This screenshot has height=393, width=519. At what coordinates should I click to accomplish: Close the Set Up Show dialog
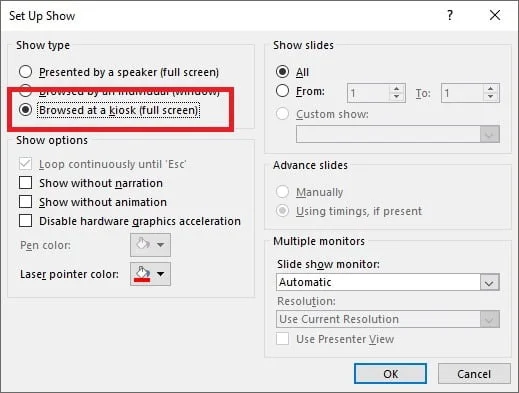coord(495,15)
